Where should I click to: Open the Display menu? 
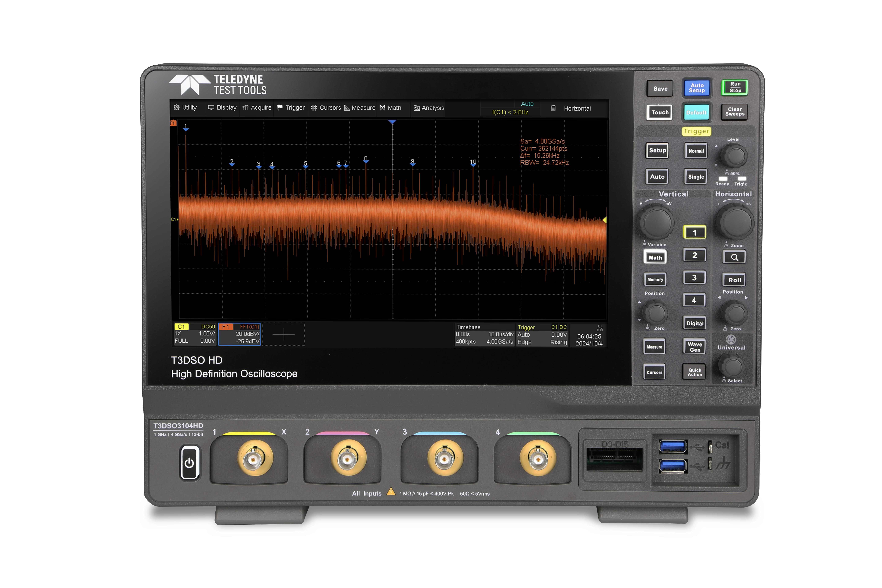click(x=222, y=108)
